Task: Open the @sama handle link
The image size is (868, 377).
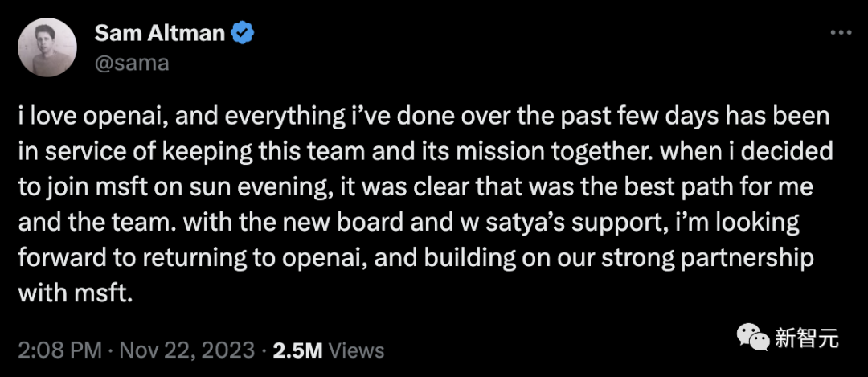Action: tap(132, 64)
